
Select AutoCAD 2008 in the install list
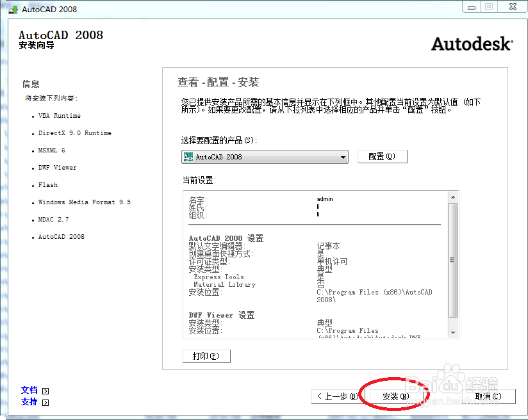(62, 237)
